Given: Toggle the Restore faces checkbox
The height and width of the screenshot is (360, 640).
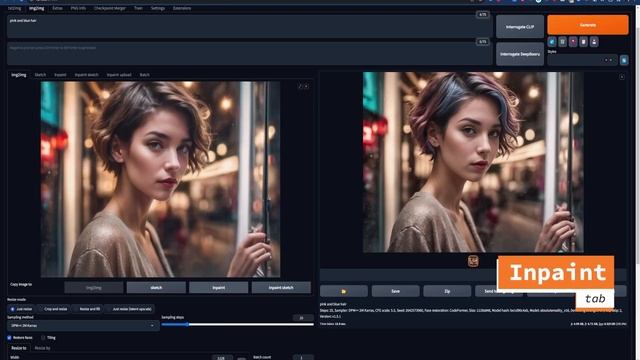Looking at the screenshot, I should [9, 338].
